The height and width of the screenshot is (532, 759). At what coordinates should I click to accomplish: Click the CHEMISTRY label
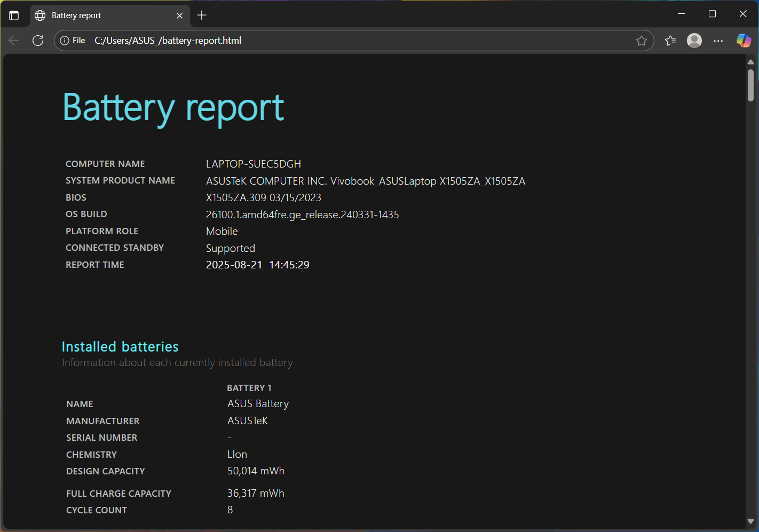(91, 455)
